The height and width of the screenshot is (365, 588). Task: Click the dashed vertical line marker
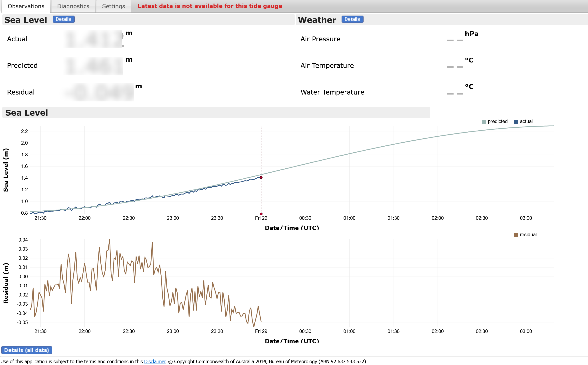point(261,168)
